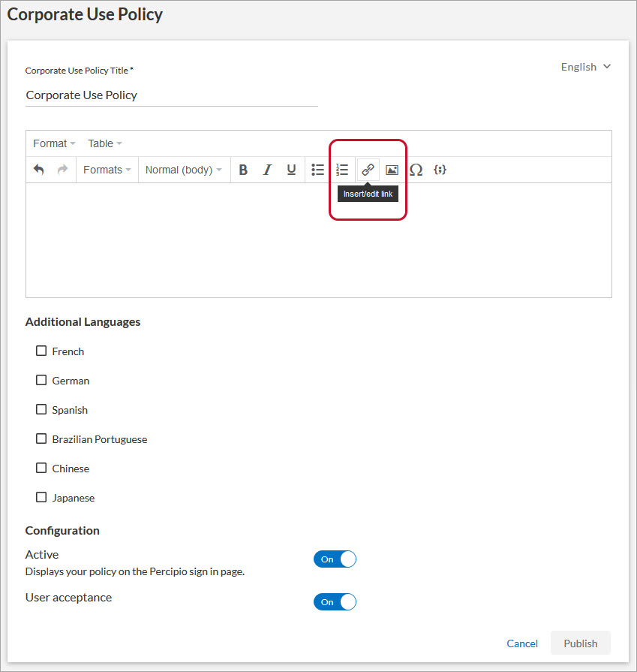Image resolution: width=637 pixels, height=672 pixels.
Task: Select the Brazilian Portuguese checkbox
Action: click(x=41, y=438)
